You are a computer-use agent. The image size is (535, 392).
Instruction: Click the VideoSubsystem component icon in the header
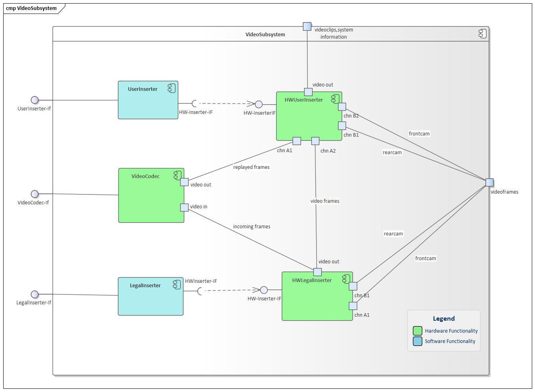click(x=482, y=34)
